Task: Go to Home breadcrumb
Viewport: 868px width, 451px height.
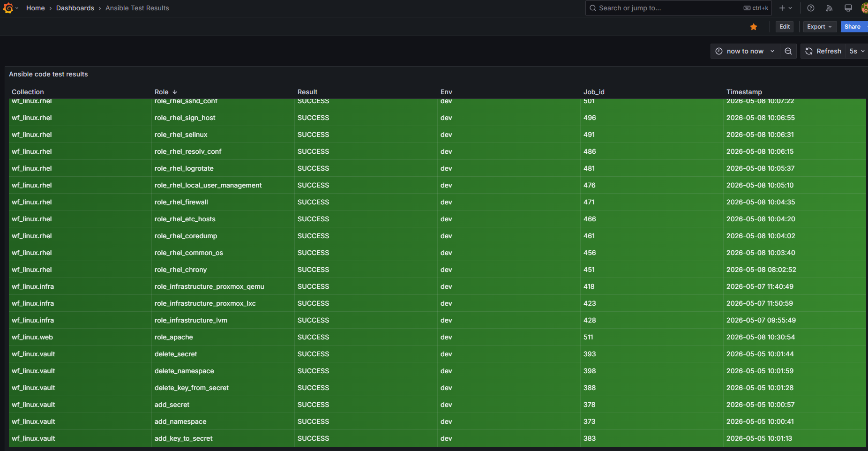Action: coord(36,8)
